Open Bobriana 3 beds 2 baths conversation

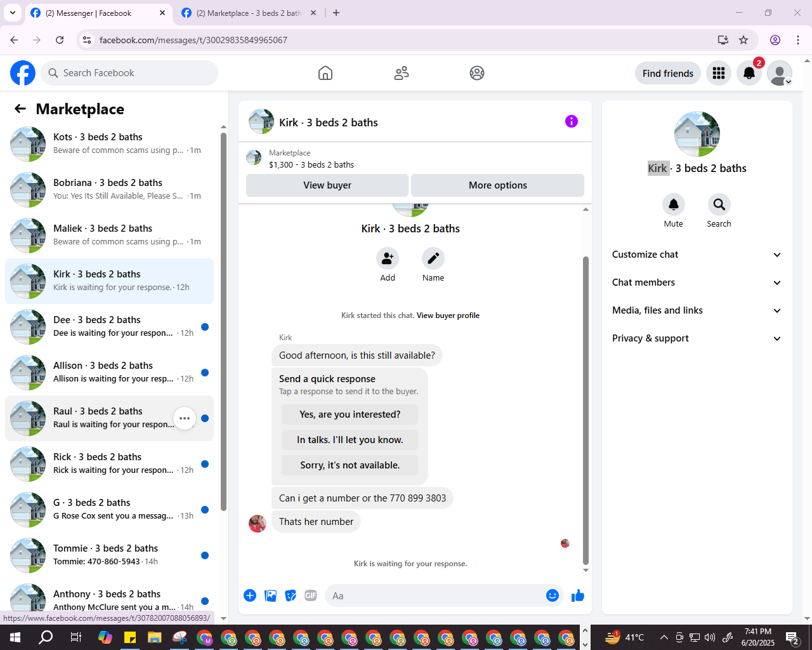[x=109, y=190]
